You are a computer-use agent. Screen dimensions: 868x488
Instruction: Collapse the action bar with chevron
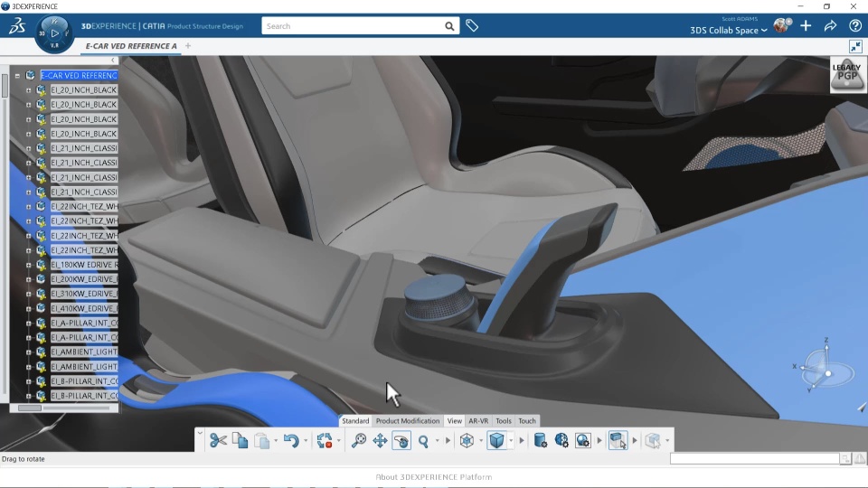click(x=200, y=433)
